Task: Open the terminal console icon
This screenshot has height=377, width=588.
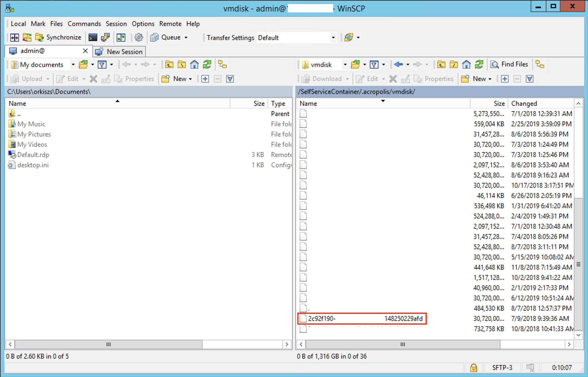Action: (x=93, y=37)
